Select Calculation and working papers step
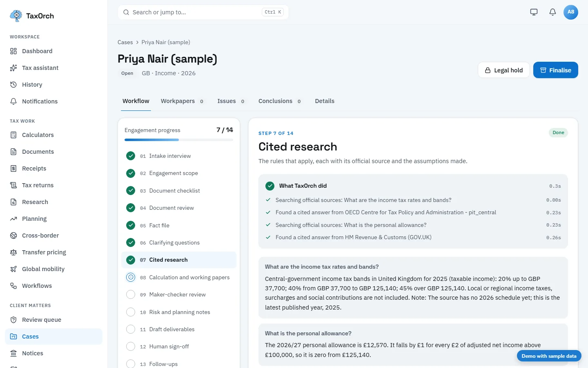This screenshot has height=368, width=588. click(179, 277)
